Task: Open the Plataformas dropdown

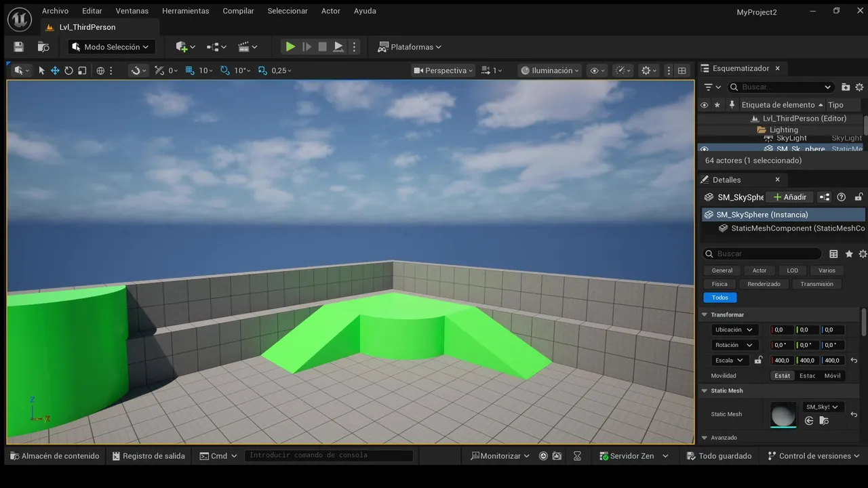Action: 410,47
